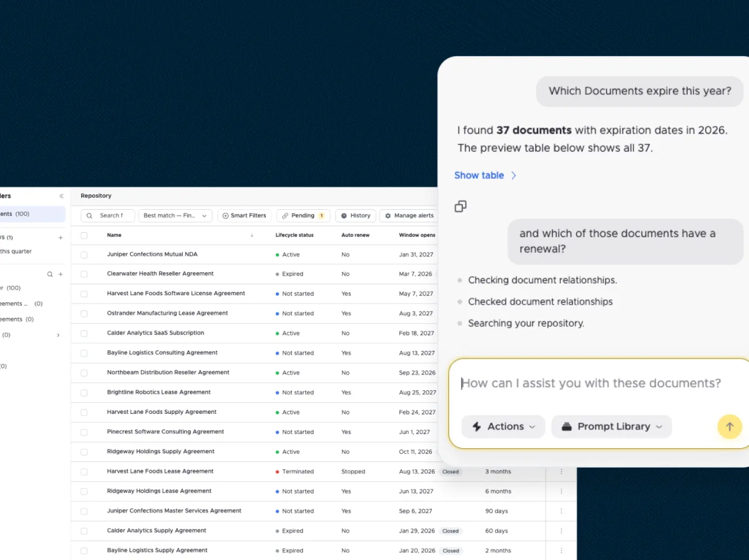Image resolution: width=749 pixels, height=560 pixels.
Task: Expand the sidebar folder with right chevron
Action: pyautogui.click(x=58, y=335)
